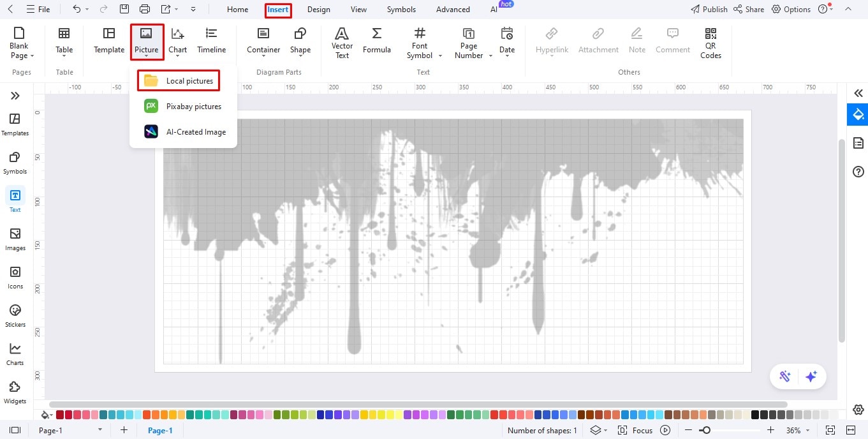The height and width of the screenshot is (439, 868).
Task: Click the Share button
Action: coord(748,10)
